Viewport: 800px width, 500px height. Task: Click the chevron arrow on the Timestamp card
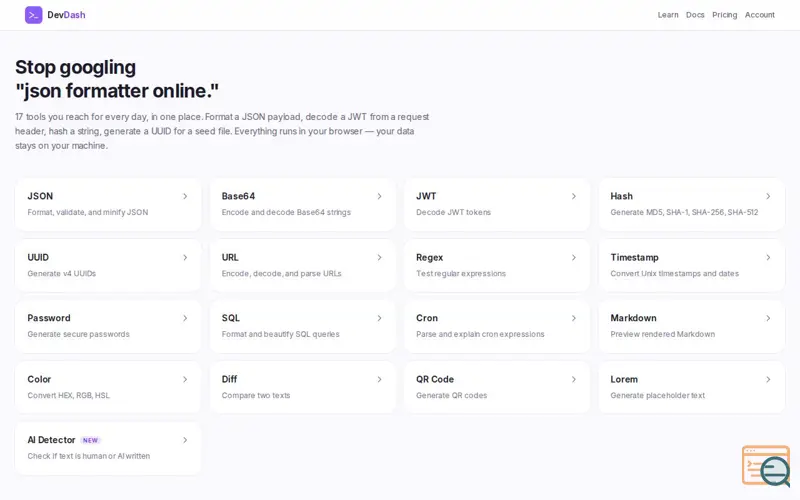click(x=768, y=258)
